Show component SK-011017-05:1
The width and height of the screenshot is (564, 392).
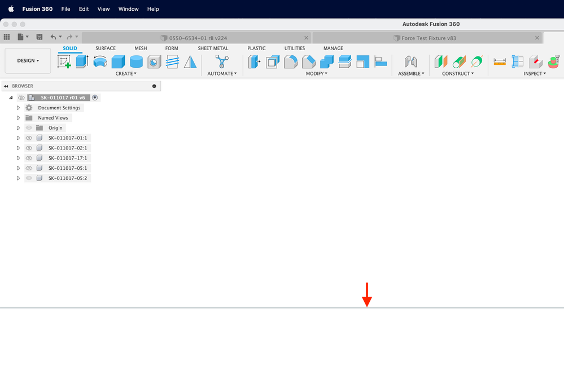click(29, 168)
